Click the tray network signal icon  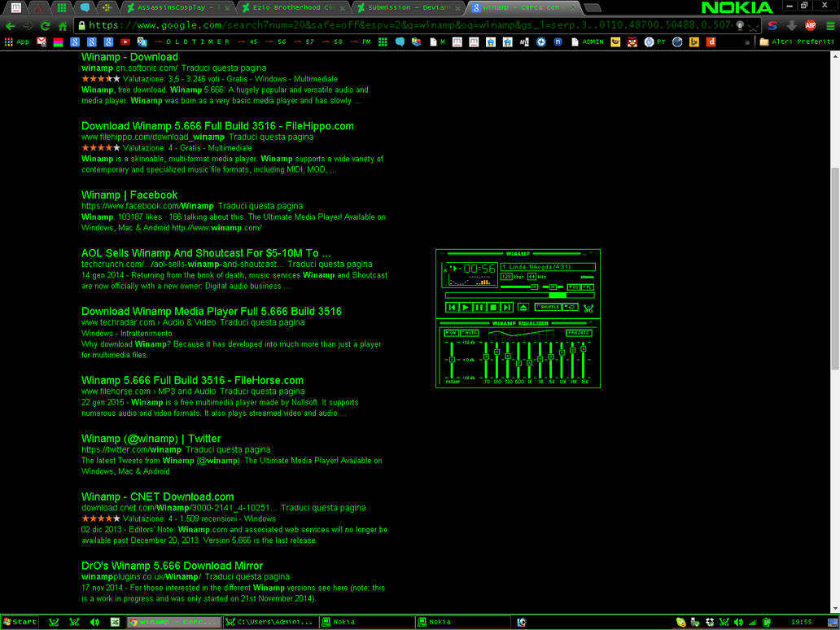[x=752, y=622]
